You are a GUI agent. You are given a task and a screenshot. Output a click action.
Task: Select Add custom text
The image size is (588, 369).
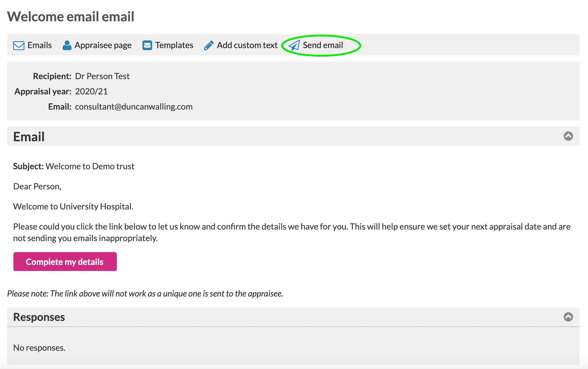pos(247,45)
